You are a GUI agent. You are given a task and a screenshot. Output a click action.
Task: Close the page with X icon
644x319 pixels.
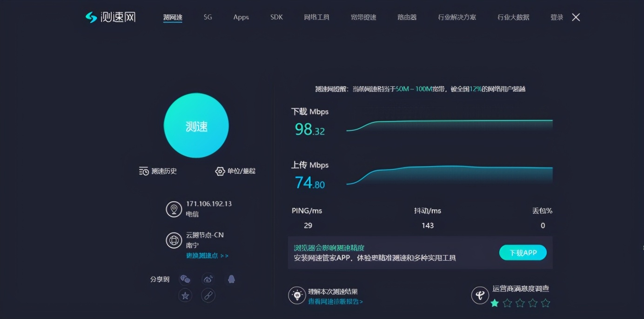(x=576, y=17)
